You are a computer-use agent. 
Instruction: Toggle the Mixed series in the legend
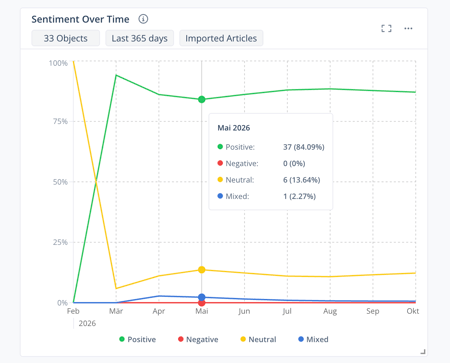pos(313,339)
